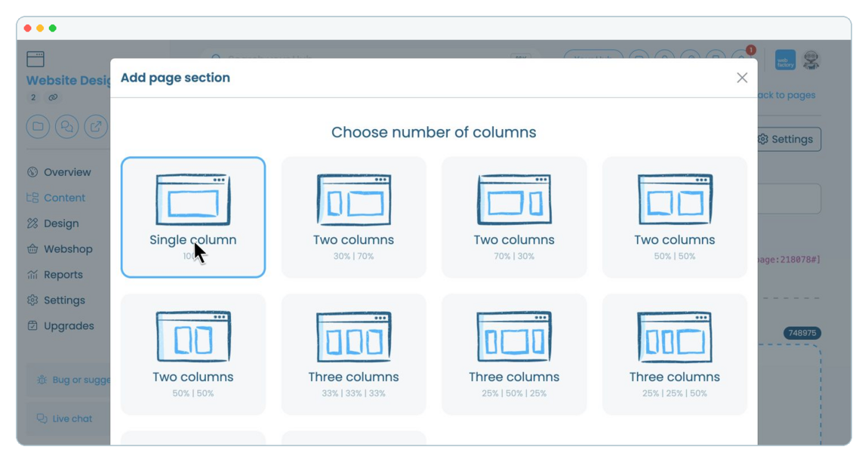Viewport: 868px width, 462px height.
Task: Choose second-row Two columns 50% | 50% card
Action: coord(193,355)
